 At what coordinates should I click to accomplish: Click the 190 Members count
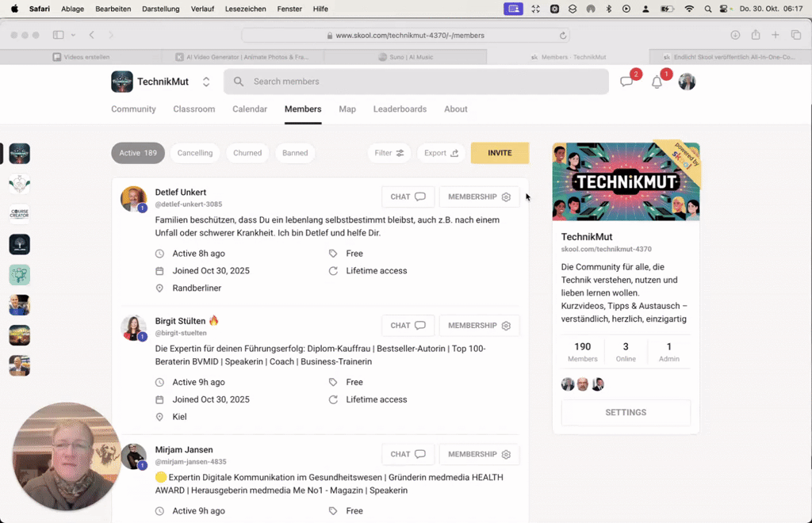(x=582, y=352)
